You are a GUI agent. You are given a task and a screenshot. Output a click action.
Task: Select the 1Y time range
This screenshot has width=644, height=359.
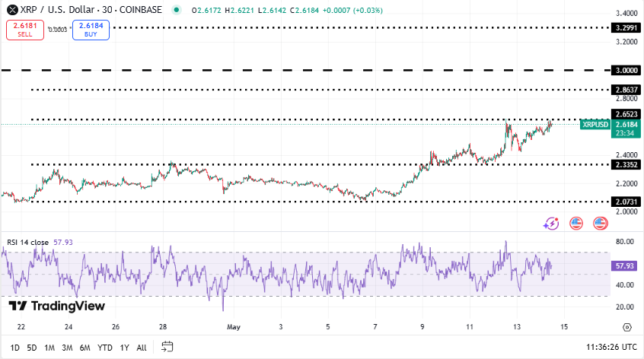click(x=124, y=348)
